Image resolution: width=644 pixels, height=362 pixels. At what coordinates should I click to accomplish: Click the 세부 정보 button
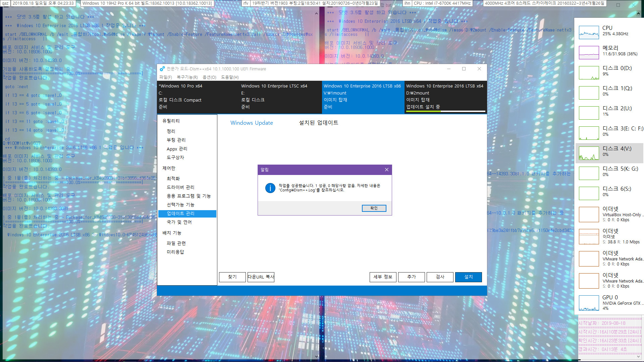383,277
